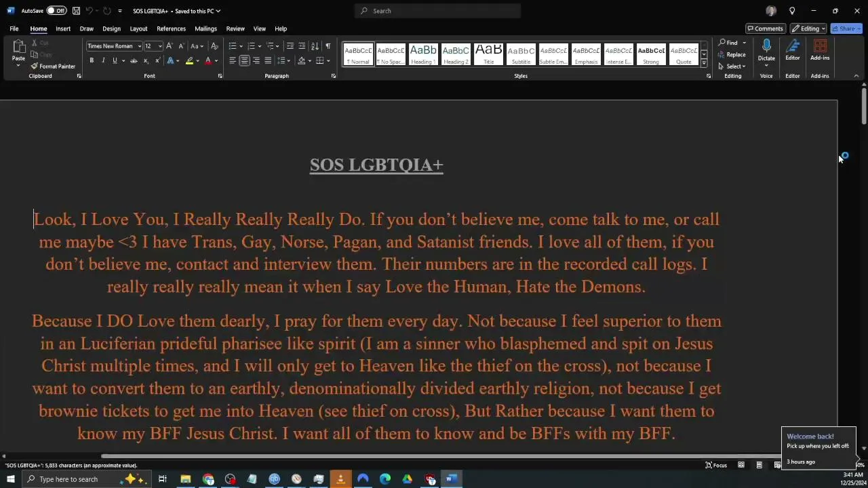Justify paragraph text

point(267,61)
